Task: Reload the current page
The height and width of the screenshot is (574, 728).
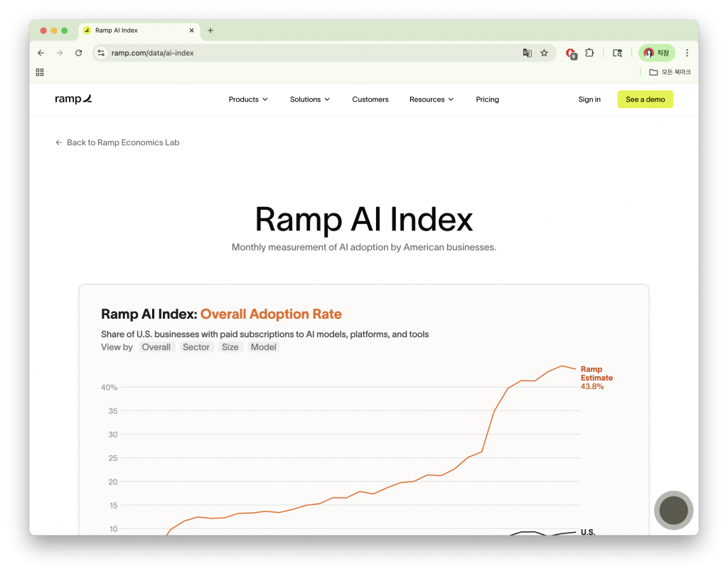Action: pyautogui.click(x=78, y=53)
